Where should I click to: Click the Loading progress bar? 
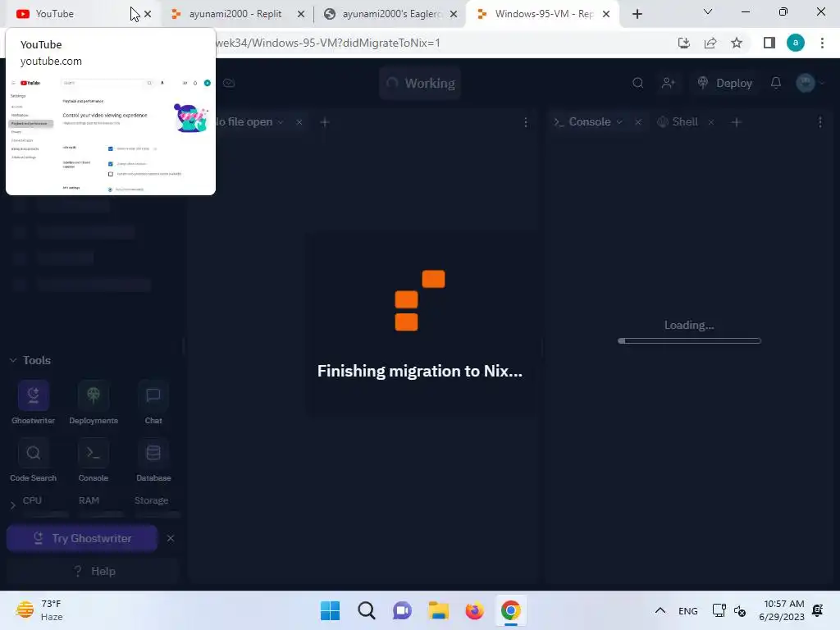[689, 340]
